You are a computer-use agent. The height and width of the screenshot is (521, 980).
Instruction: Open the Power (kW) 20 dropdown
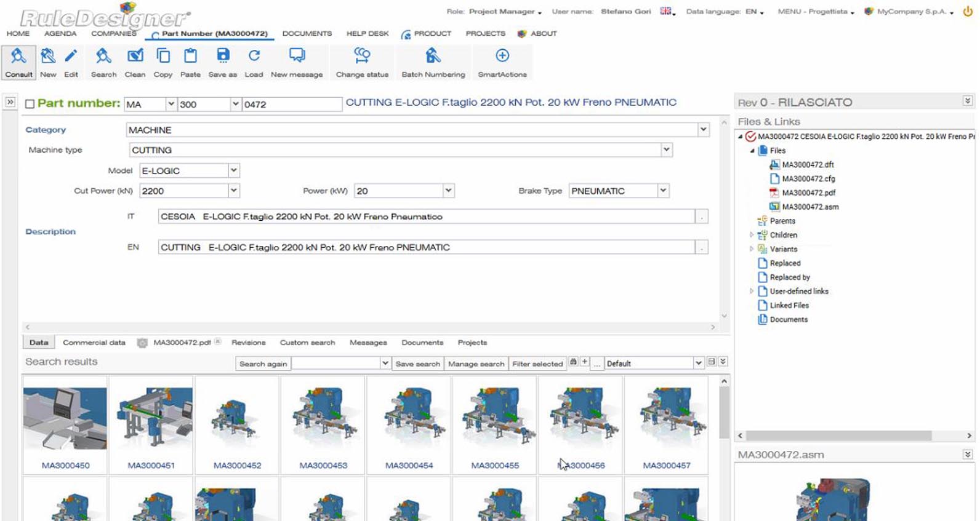(448, 191)
